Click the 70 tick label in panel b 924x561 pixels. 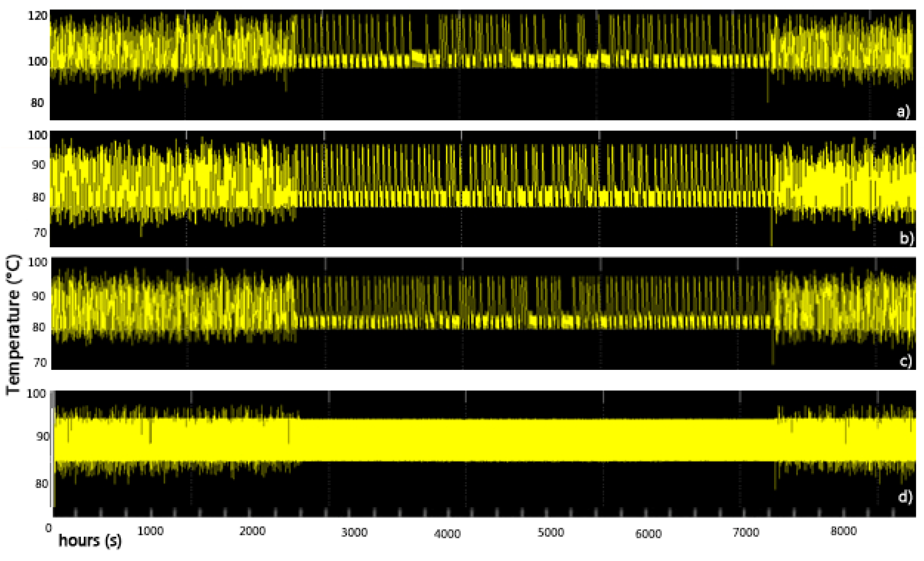40,233
